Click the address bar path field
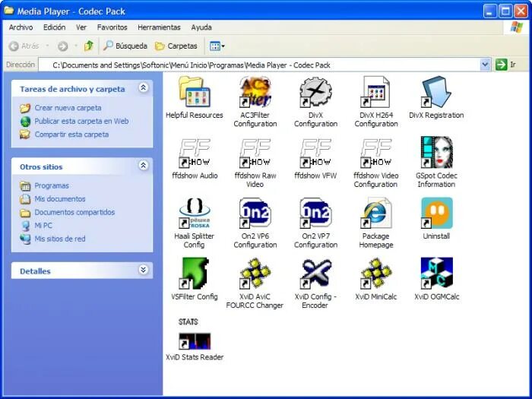The height and width of the screenshot is (399, 532). 259,65
